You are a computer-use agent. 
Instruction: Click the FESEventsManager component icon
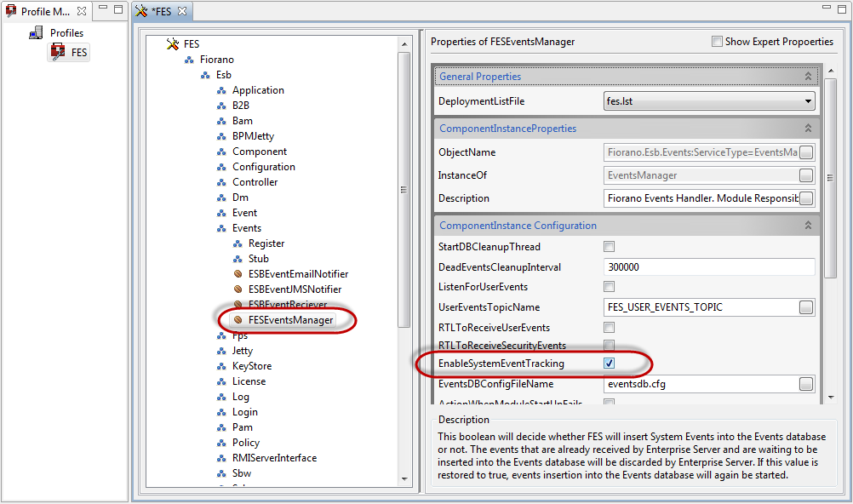pyautogui.click(x=238, y=320)
